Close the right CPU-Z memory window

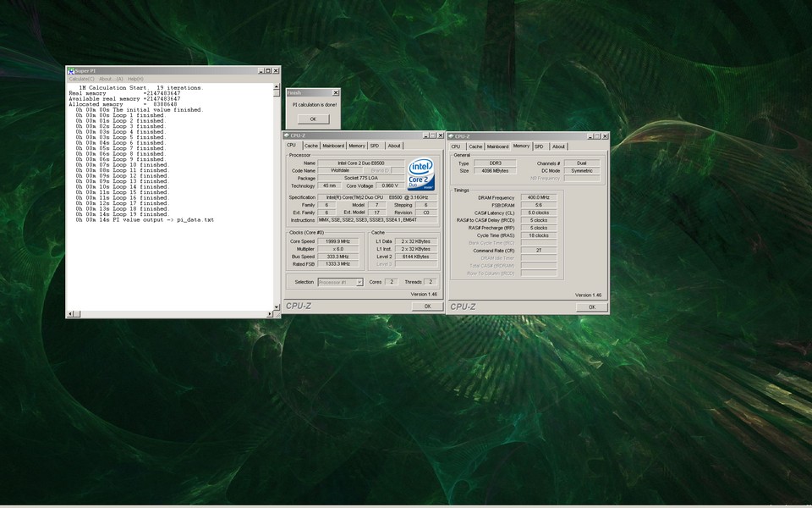click(605, 136)
